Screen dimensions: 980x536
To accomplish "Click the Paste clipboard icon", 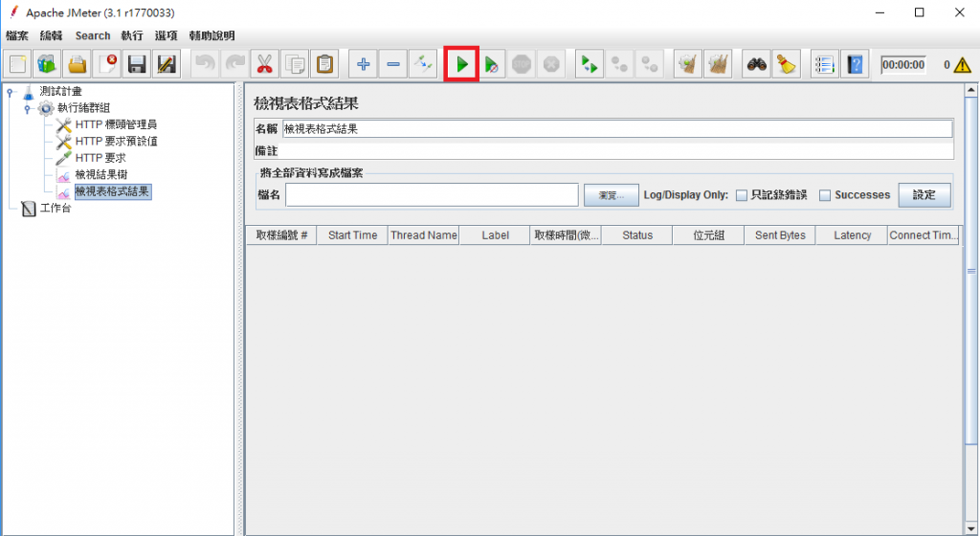I will tap(324, 64).
